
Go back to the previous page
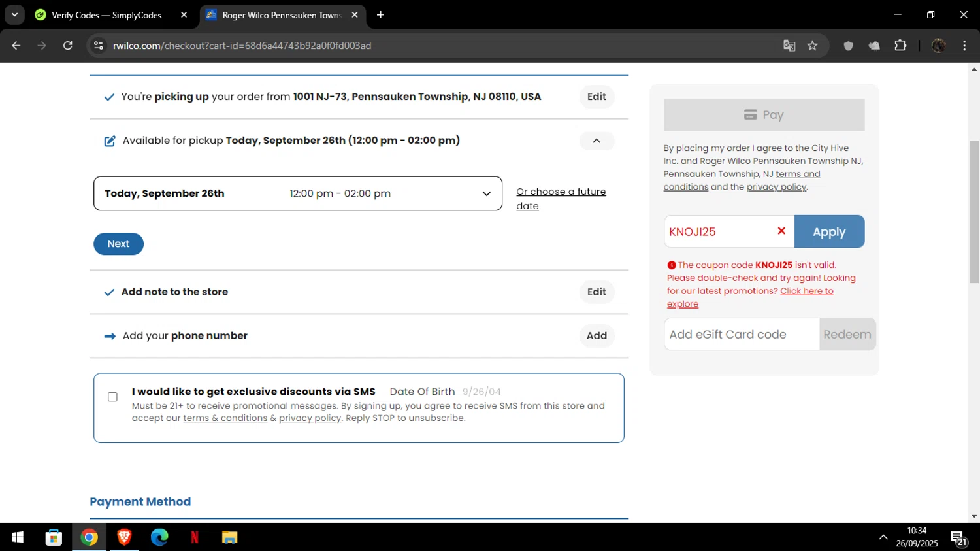click(x=16, y=46)
